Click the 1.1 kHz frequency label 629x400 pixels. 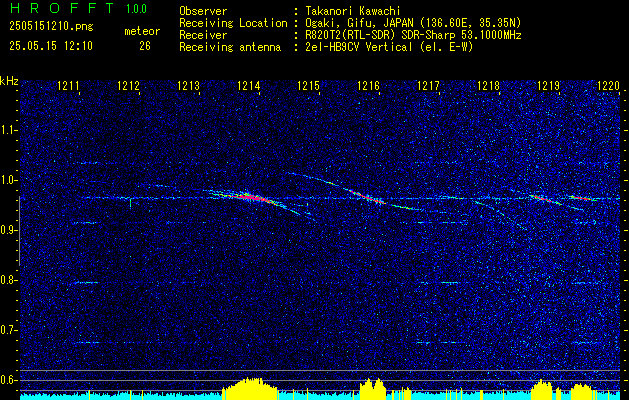(x=9, y=130)
